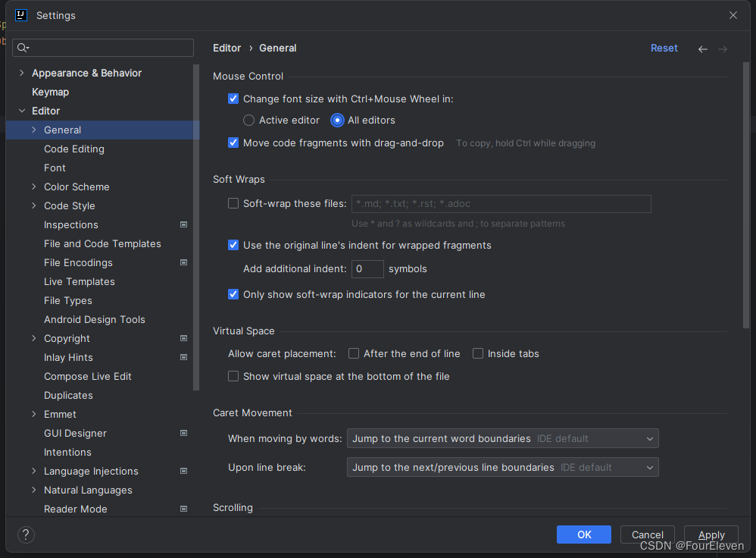
Task: Click the settings tree vertical scrollbar
Action: pos(195,227)
